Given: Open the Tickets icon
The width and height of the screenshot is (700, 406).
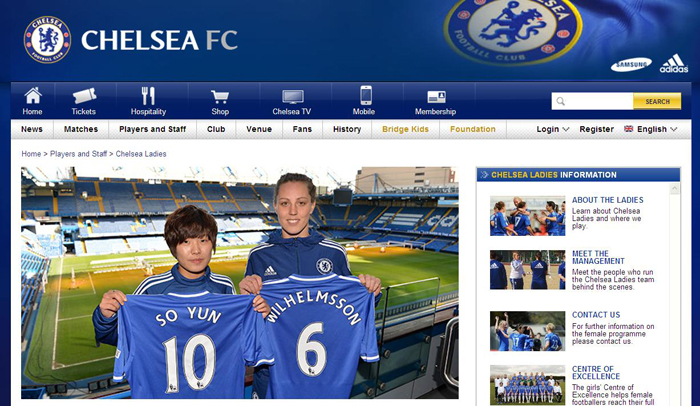Looking at the screenshot, I should [84, 96].
